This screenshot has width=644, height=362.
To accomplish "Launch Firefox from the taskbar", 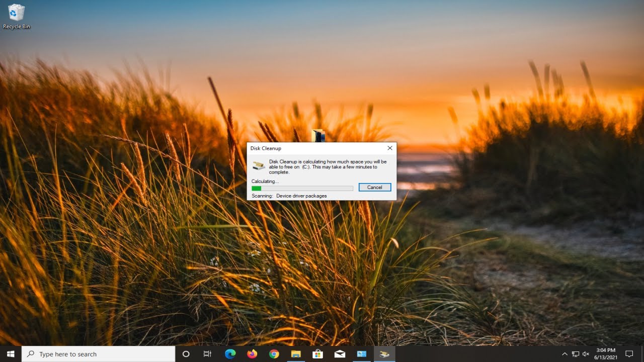I will (252, 354).
